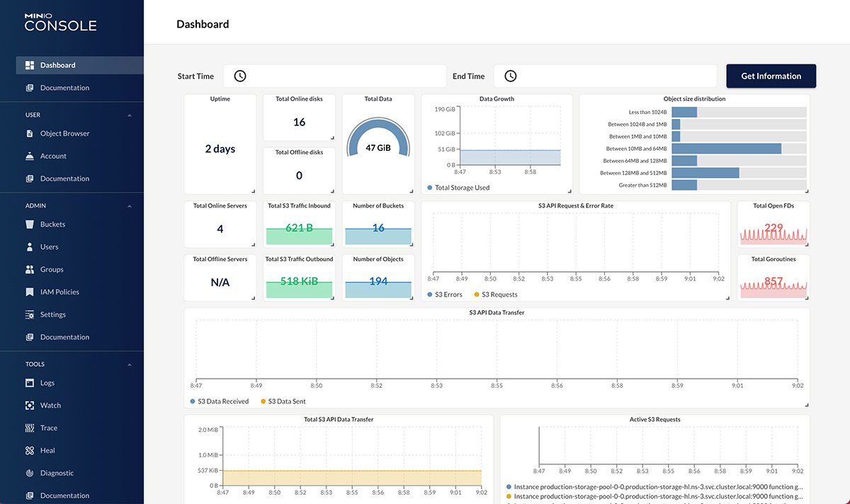Open the Users menu item

[x=50, y=247]
